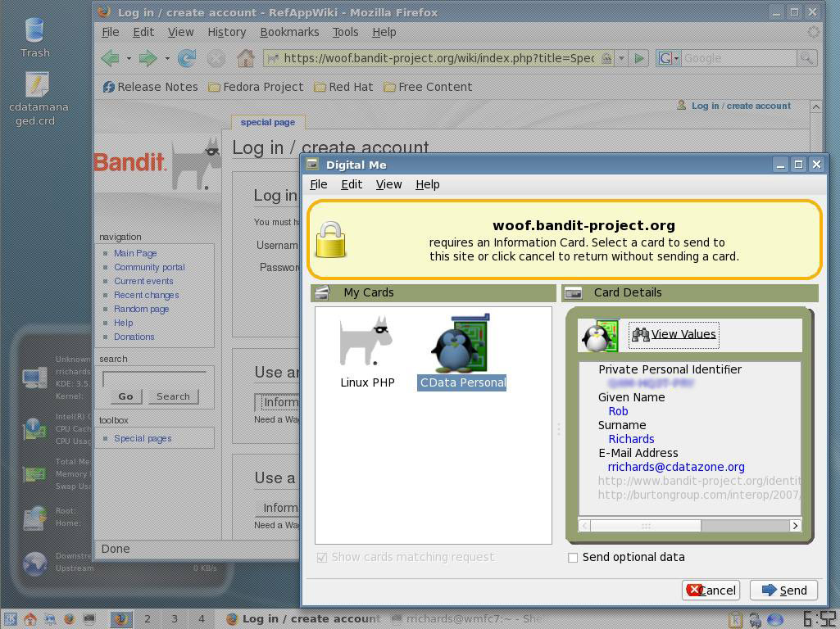Open cdatamanaged.crd desktop file icon
The width and height of the screenshot is (840, 629).
point(37,99)
